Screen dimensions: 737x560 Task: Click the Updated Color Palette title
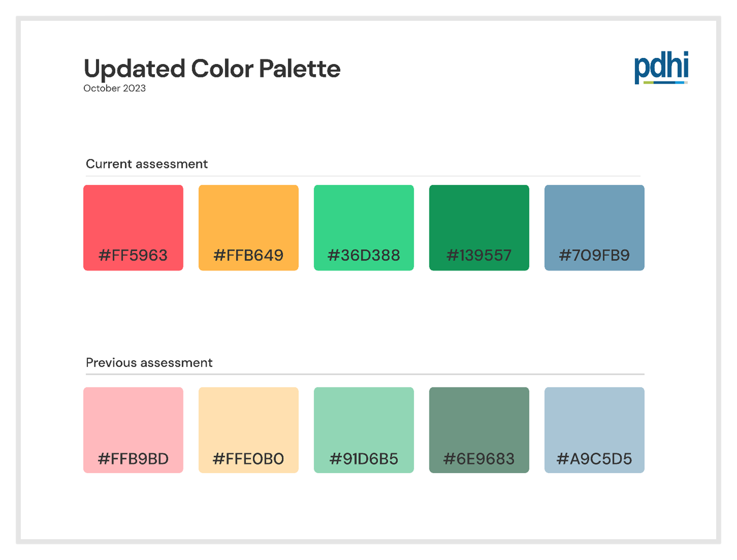point(212,69)
